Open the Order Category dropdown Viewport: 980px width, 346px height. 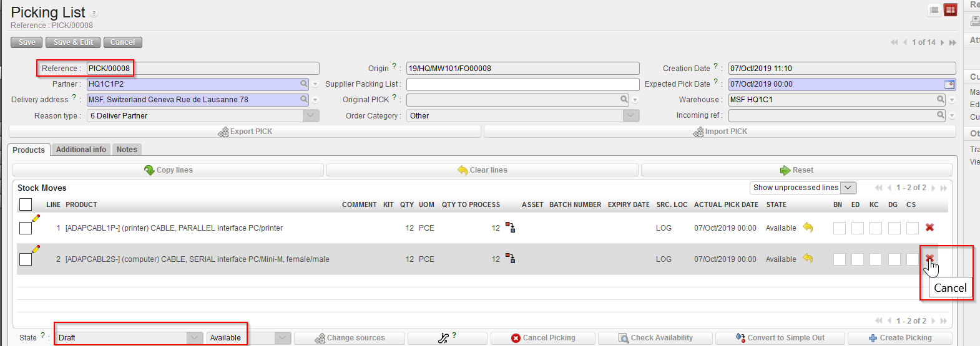[x=631, y=115]
